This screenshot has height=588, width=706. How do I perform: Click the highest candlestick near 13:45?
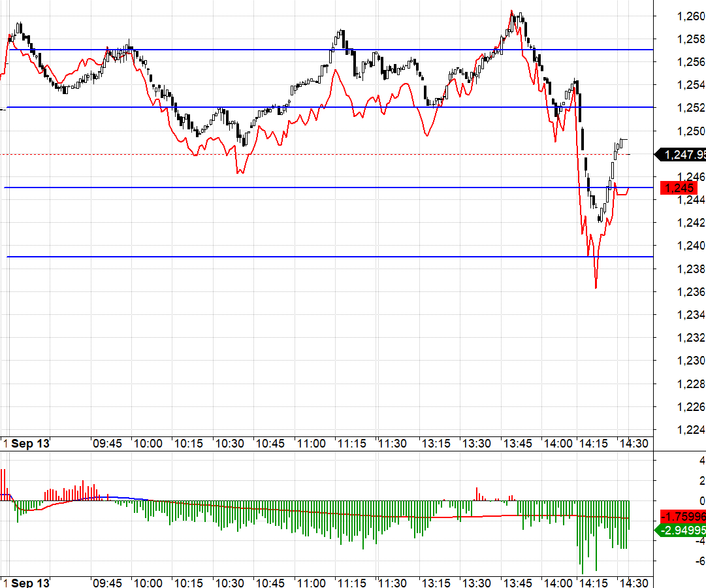pos(513,16)
